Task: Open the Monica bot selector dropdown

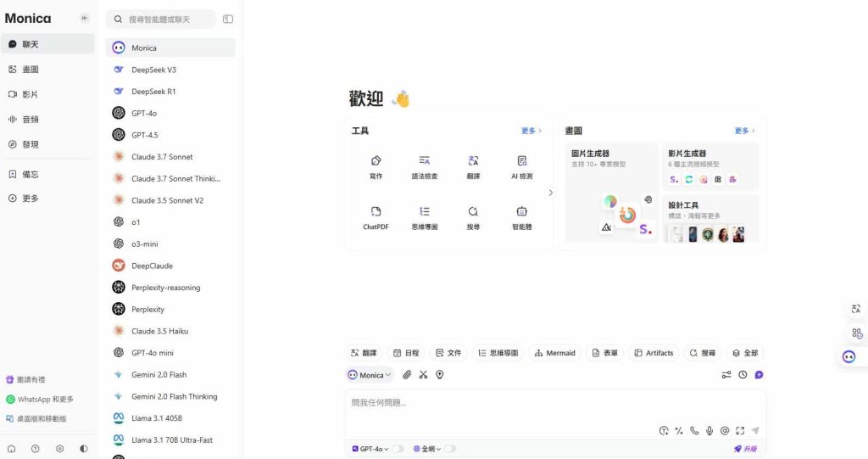Action: pyautogui.click(x=370, y=374)
